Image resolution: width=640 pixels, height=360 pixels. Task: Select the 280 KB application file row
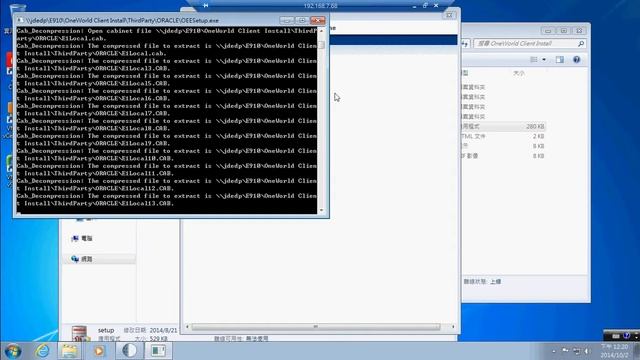pos(503,127)
